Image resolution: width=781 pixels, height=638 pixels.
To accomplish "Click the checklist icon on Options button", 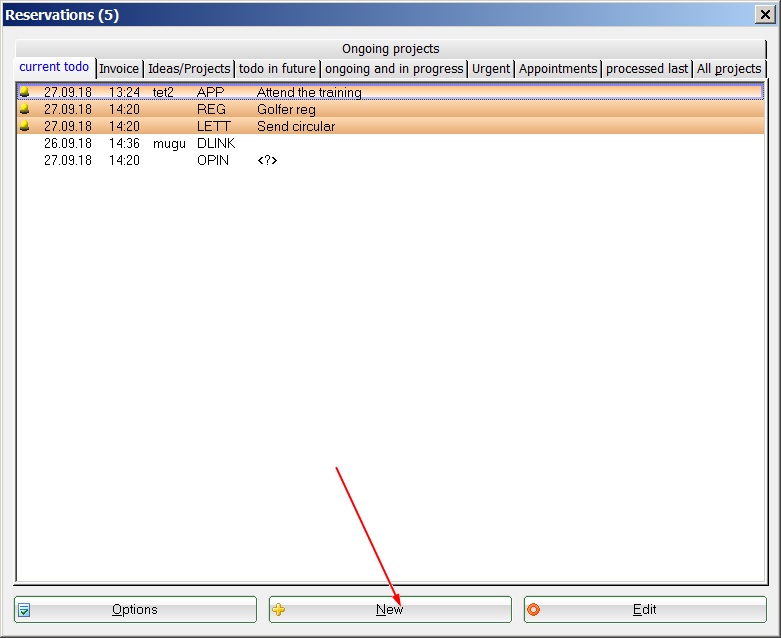I will 24,610.
